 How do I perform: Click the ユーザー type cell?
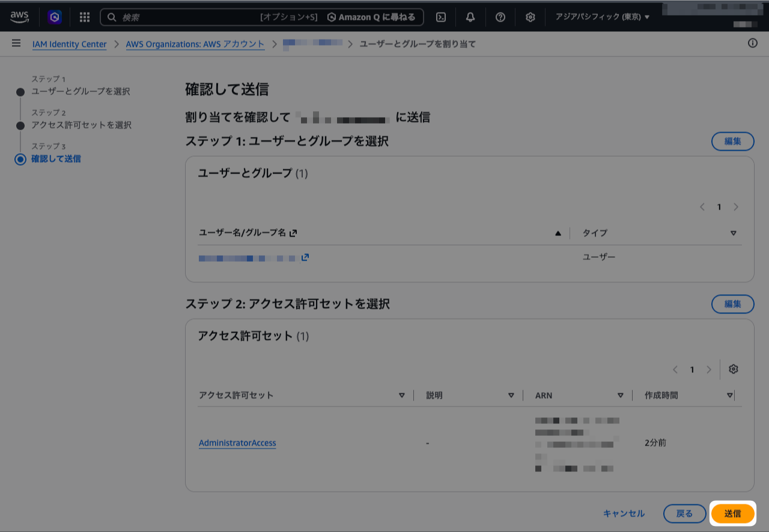click(599, 257)
